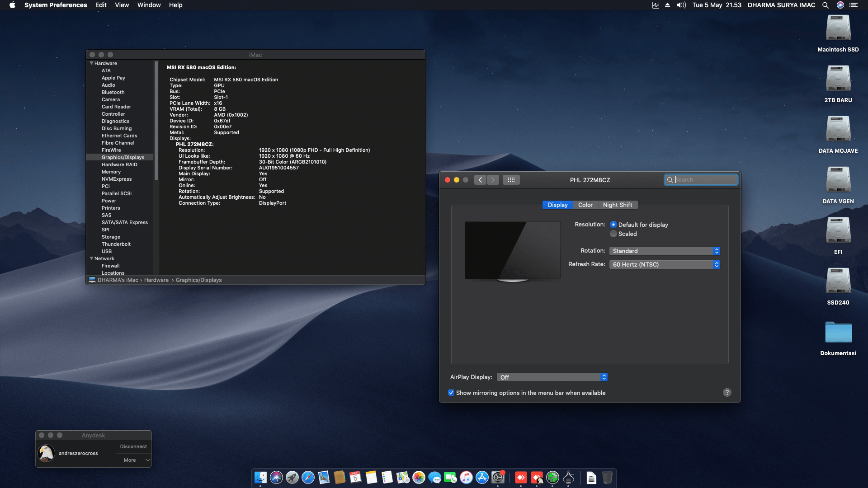Toggle show mirroring options checkbox
The width and height of the screenshot is (868, 488).
tap(451, 393)
